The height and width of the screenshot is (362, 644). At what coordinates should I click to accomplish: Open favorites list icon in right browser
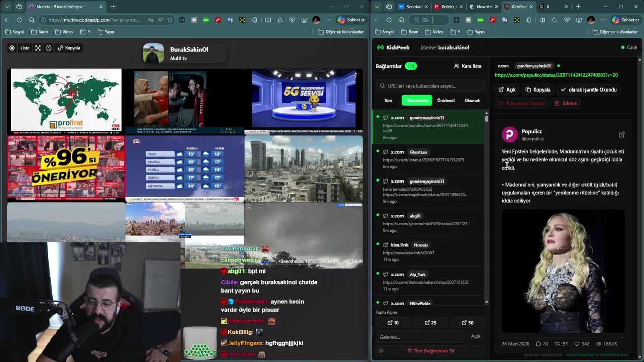pos(554,20)
